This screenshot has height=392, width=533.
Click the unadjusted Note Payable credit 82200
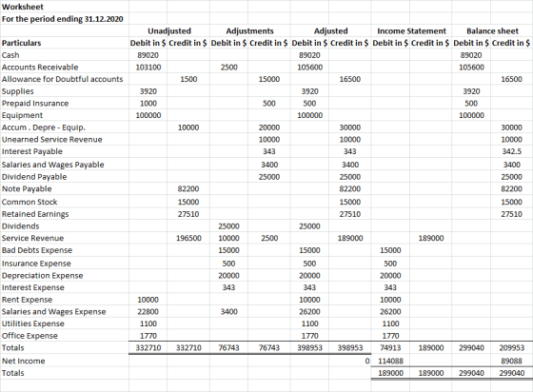tap(188, 189)
